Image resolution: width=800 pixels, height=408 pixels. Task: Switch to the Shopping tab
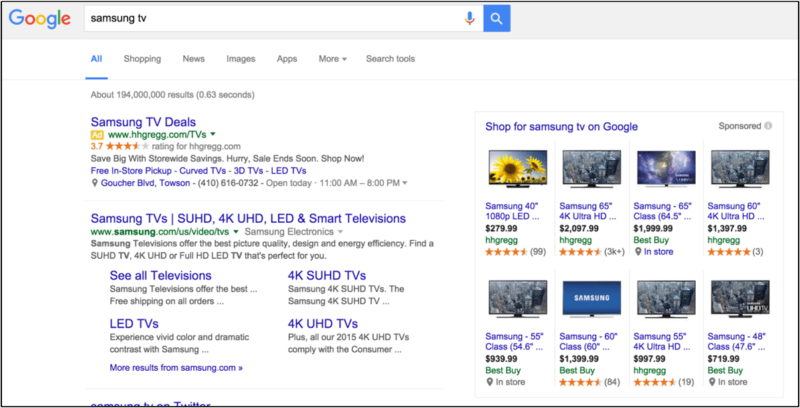[x=142, y=59]
